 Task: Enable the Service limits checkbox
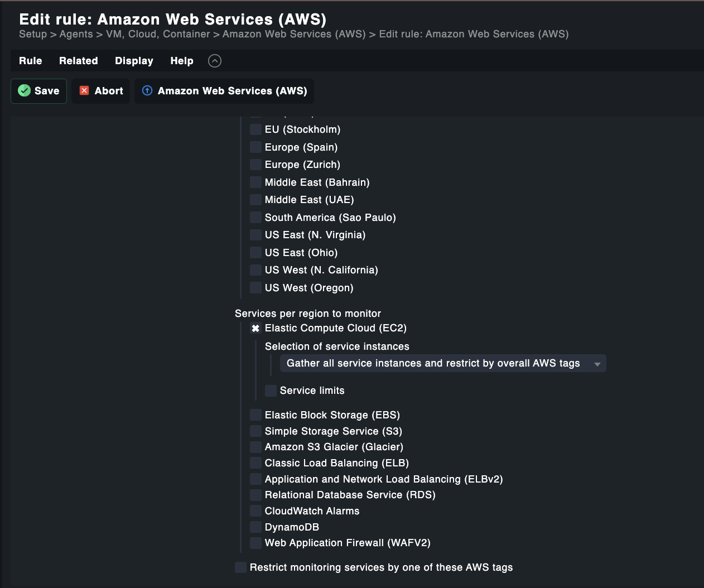click(271, 391)
